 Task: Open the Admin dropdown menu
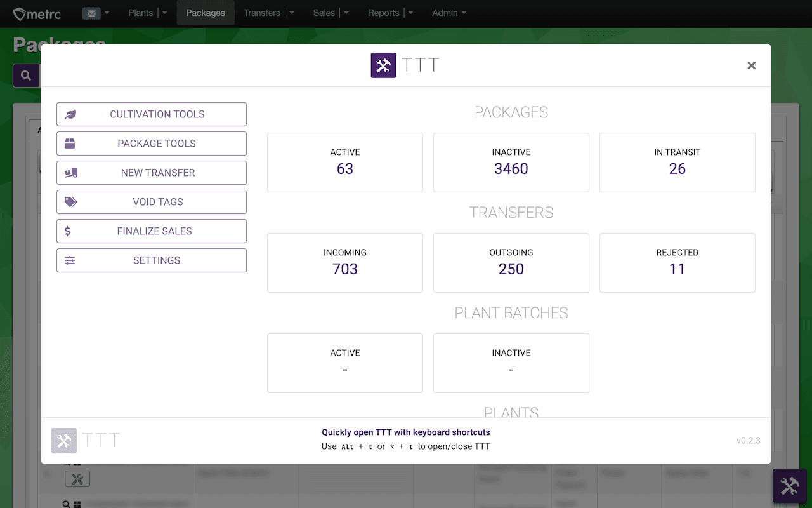449,13
